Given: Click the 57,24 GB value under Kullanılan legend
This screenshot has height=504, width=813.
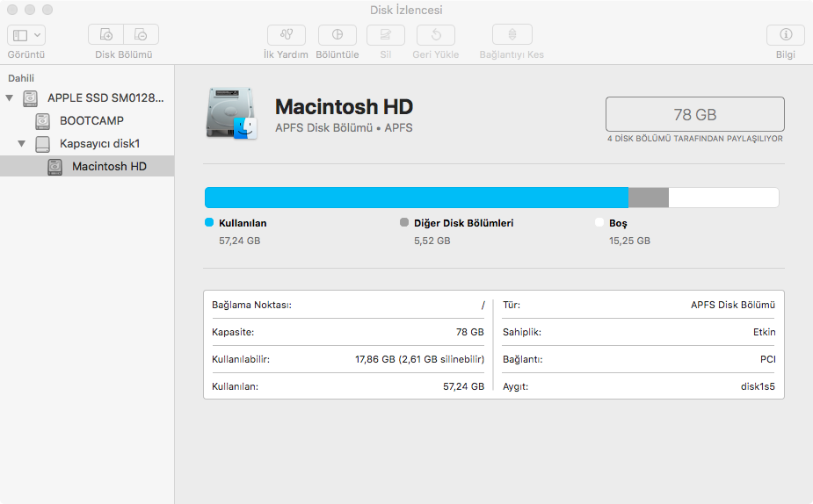Looking at the screenshot, I should 240,241.
